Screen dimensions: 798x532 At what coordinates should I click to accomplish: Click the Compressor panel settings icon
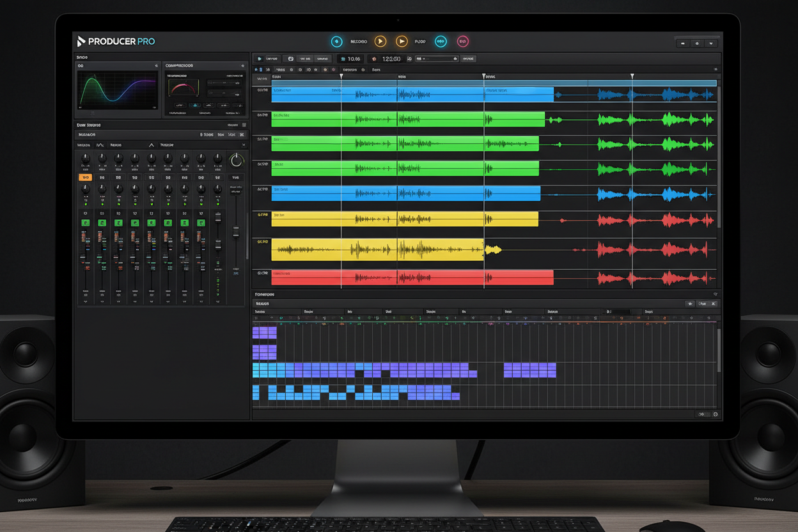click(x=243, y=66)
